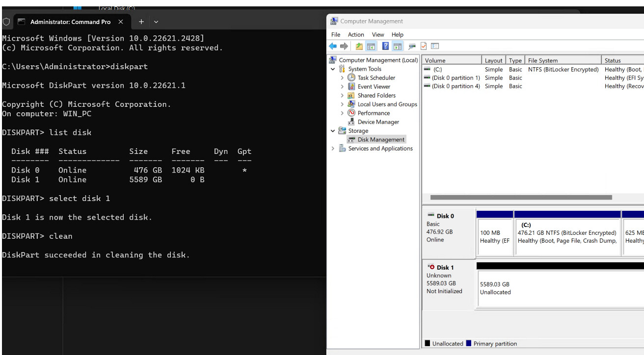Screen dimensions: 644x355
Task: Open the File menu in Computer Management
Action: pos(336,34)
